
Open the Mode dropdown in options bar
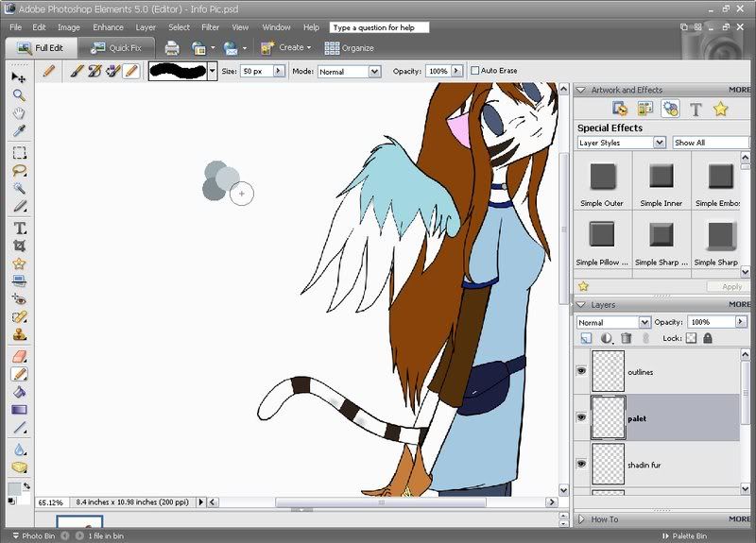[350, 72]
